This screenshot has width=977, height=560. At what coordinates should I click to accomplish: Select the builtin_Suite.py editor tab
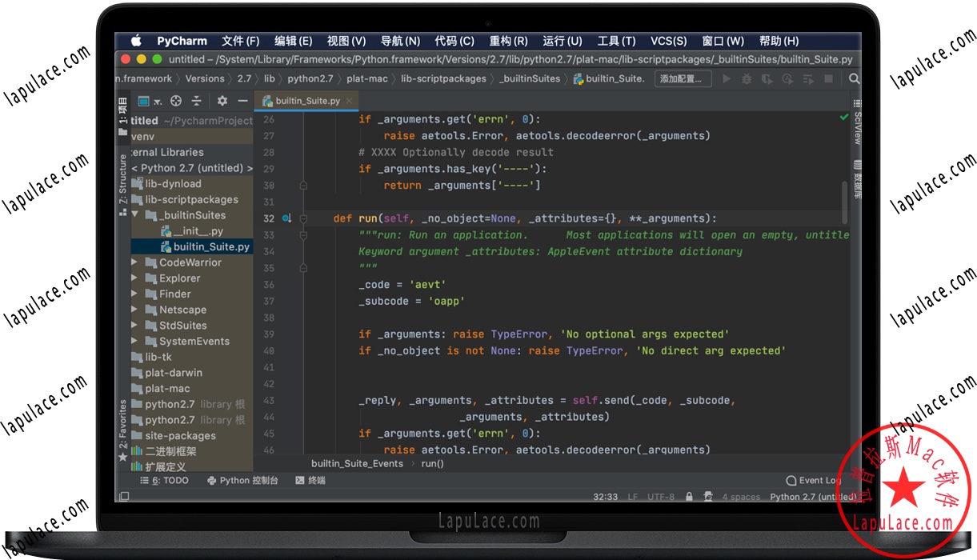click(307, 101)
